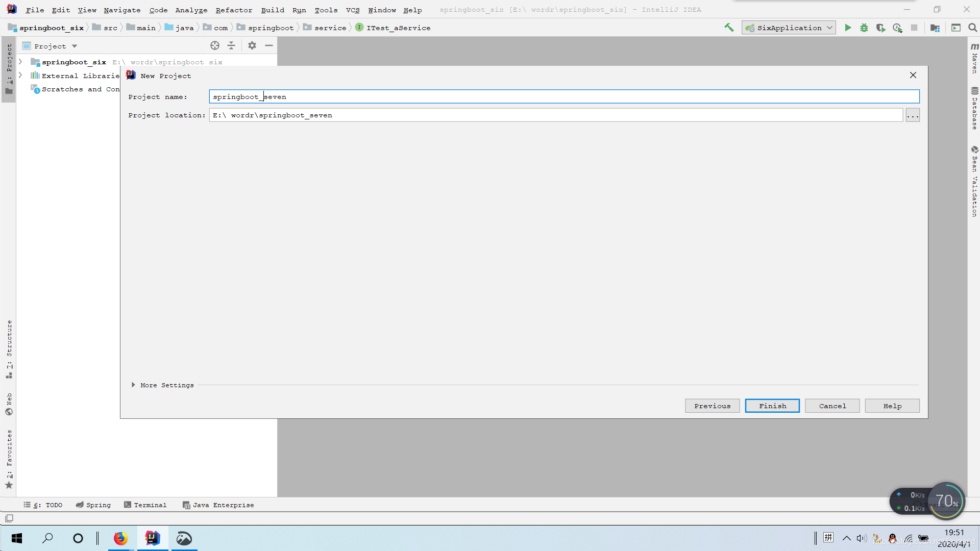Click tool window quick access icon
This screenshot has height=551, width=980.
(x=9, y=518)
